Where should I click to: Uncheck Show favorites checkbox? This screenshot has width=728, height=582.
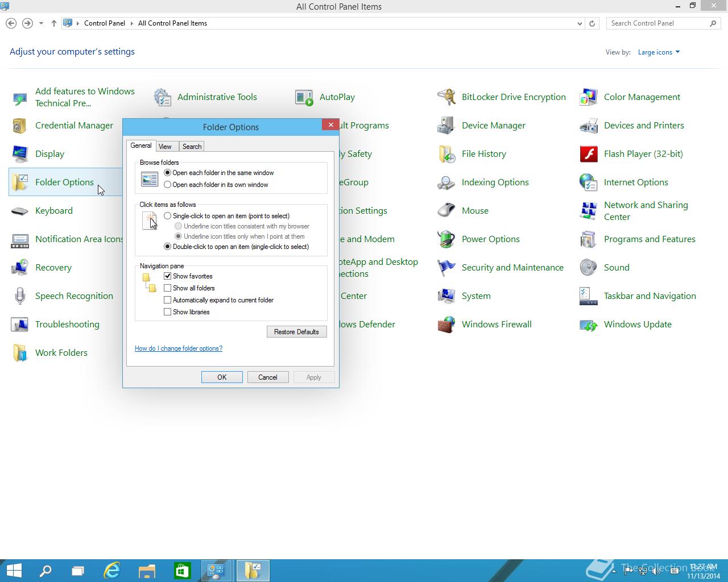[167, 276]
